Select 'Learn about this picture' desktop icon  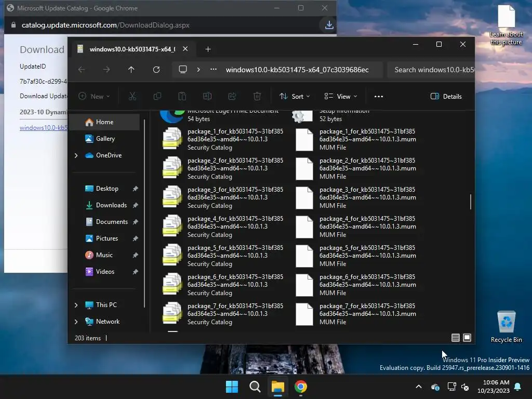(x=506, y=25)
